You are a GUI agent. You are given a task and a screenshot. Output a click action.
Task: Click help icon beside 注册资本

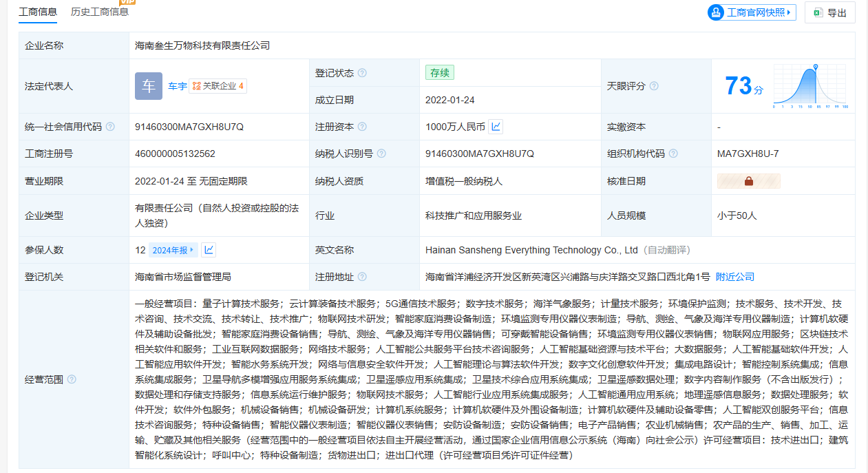[362, 127]
